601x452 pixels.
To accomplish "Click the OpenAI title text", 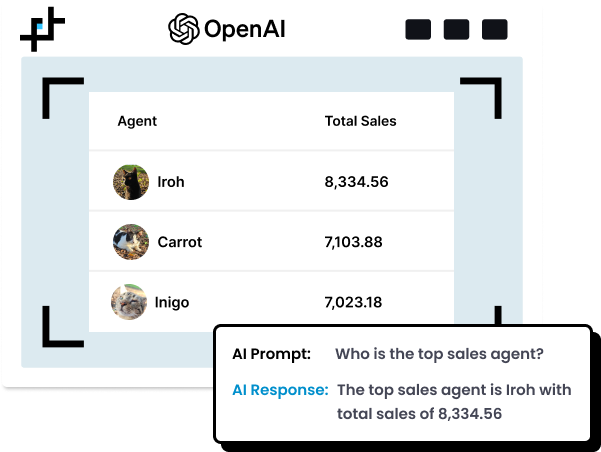I will click(x=245, y=29).
